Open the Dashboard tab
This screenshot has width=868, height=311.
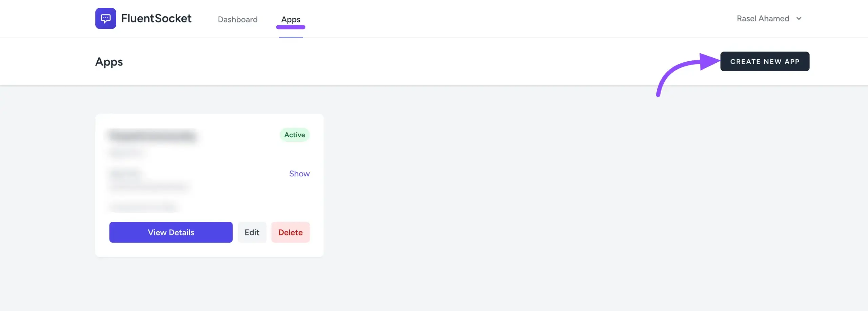point(238,19)
